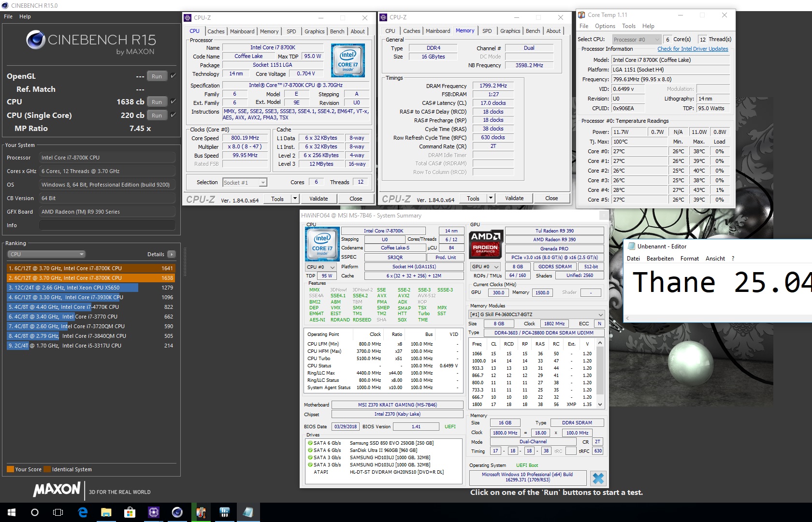Screen dimensions: 812x522
Task: Click the Notepad editor title bar icon
Action: pyautogui.click(x=631, y=246)
